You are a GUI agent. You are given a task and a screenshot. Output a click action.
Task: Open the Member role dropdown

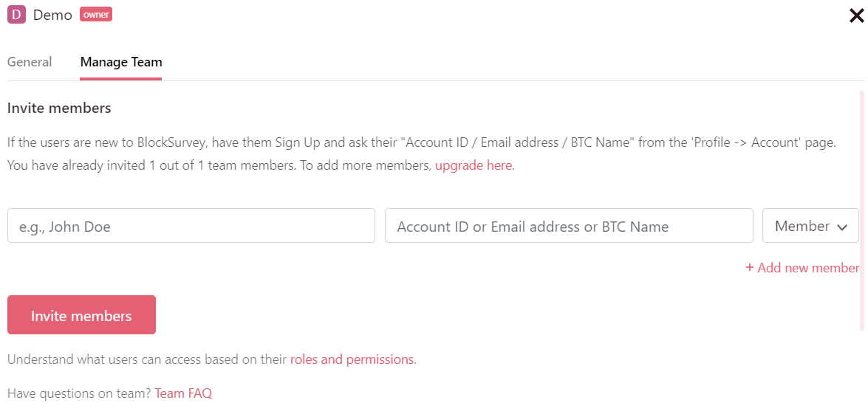810,226
